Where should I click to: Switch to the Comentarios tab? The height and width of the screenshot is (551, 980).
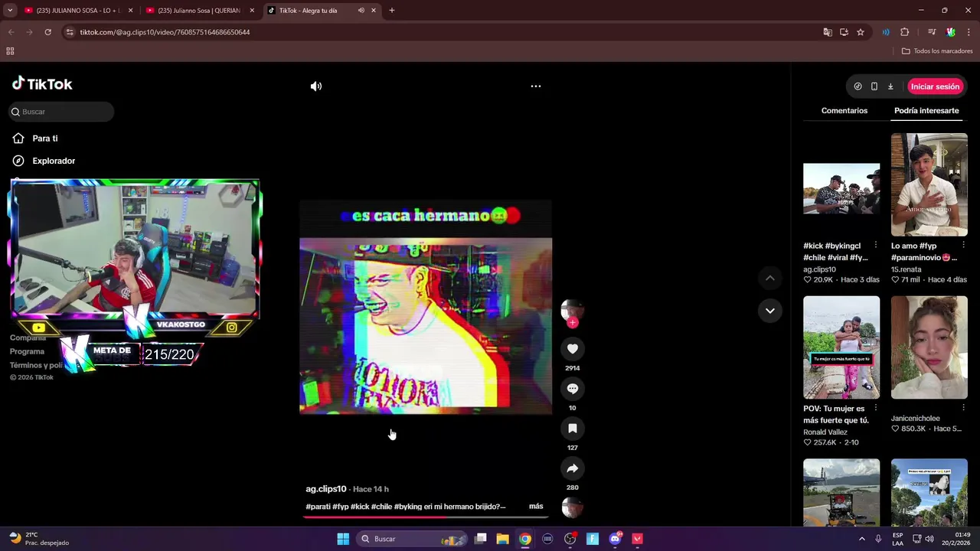tap(844, 111)
